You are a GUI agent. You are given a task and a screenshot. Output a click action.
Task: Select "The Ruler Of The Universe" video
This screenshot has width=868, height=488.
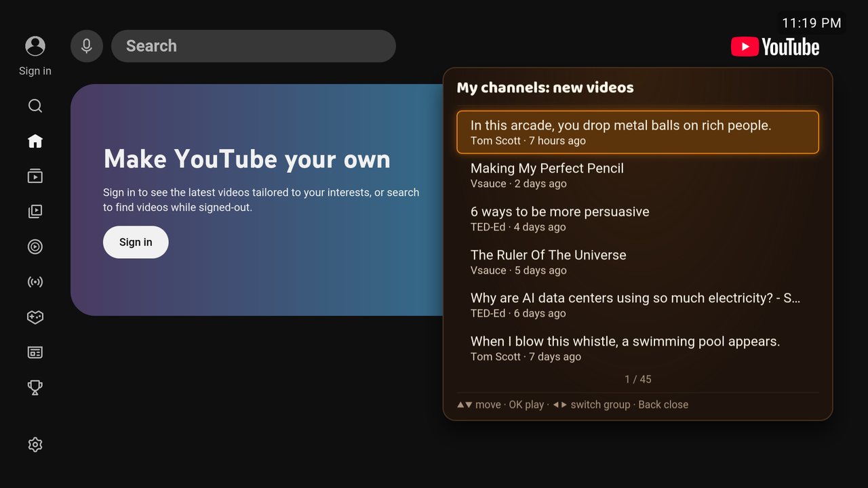(x=637, y=262)
